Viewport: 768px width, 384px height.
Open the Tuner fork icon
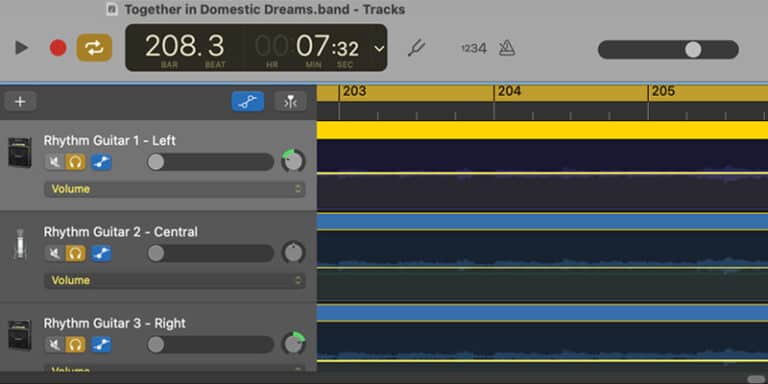coord(416,48)
